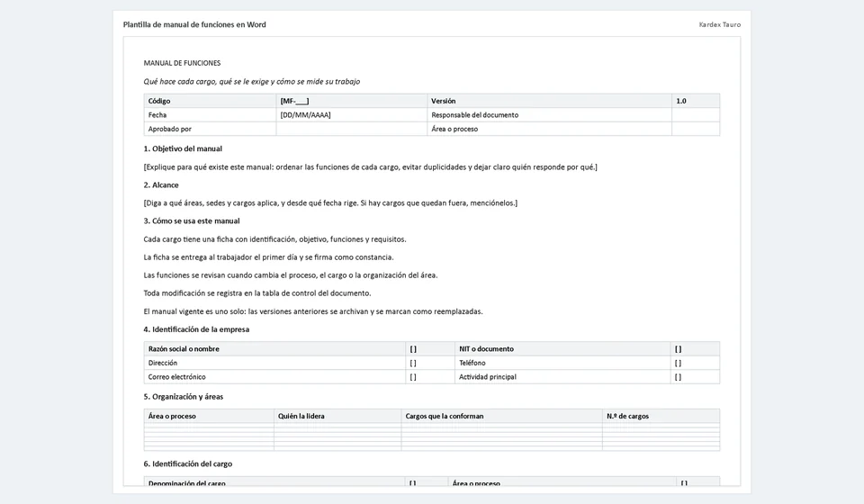The height and width of the screenshot is (504, 864).
Task: Select heading '1. Objetivo del manual'
Action: pyautogui.click(x=183, y=148)
